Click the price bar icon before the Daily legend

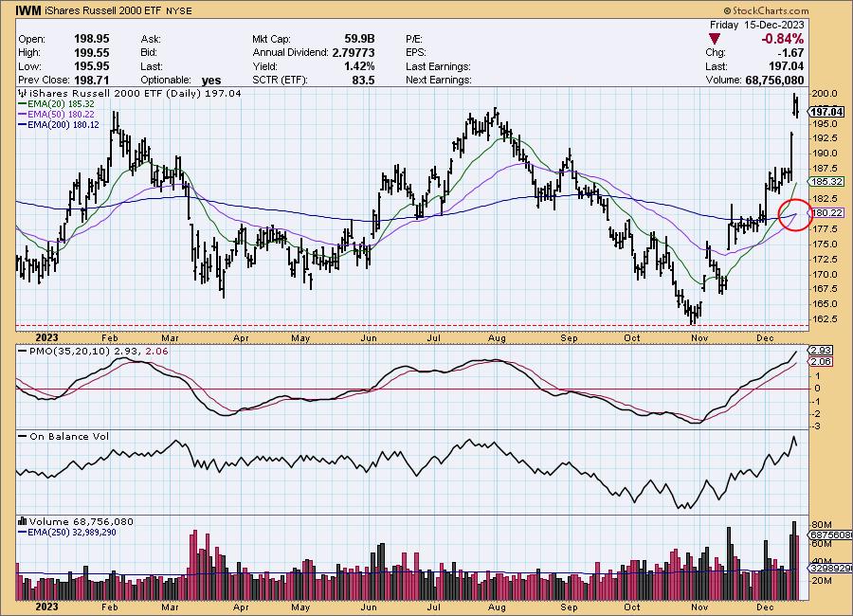[x=23, y=93]
